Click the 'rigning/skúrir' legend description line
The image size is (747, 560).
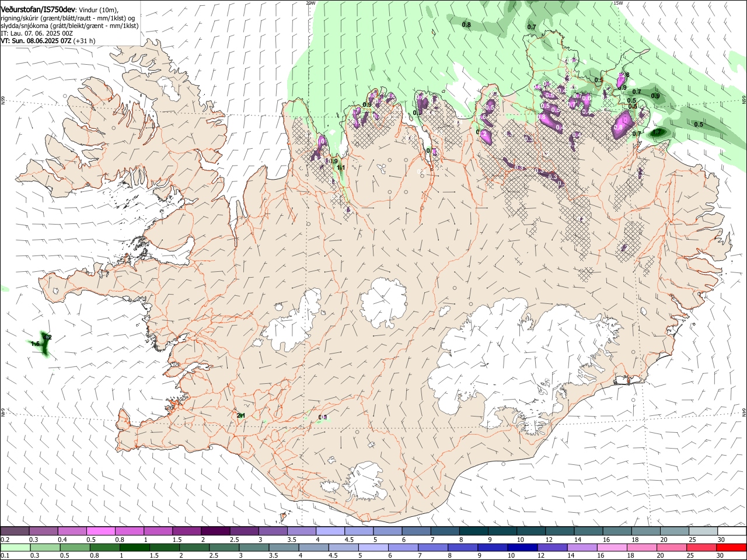pos(68,18)
